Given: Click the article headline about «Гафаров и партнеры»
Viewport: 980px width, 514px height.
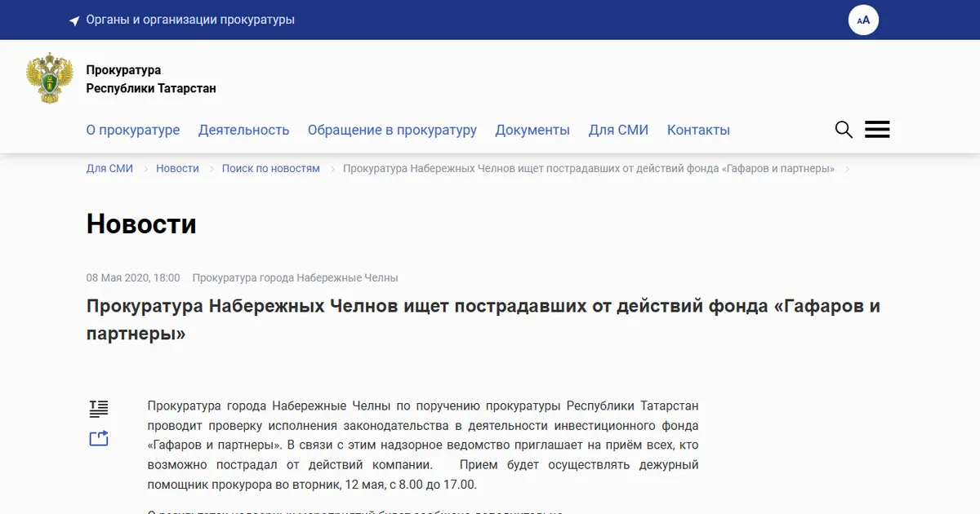Looking at the screenshot, I should pyautogui.click(x=483, y=320).
